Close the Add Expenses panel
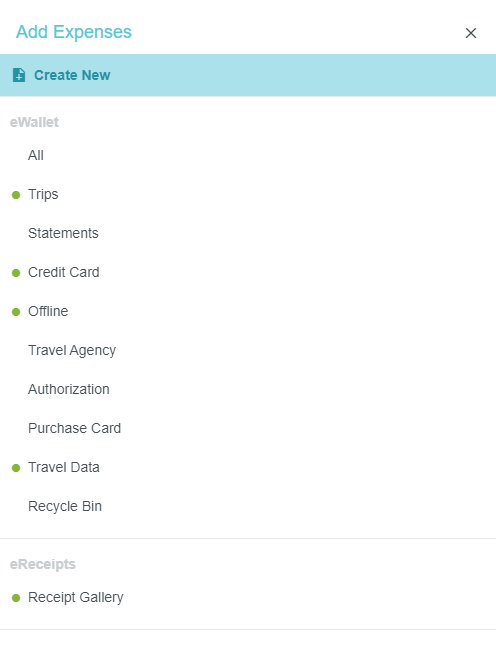The height and width of the screenshot is (651, 496). point(471,33)
